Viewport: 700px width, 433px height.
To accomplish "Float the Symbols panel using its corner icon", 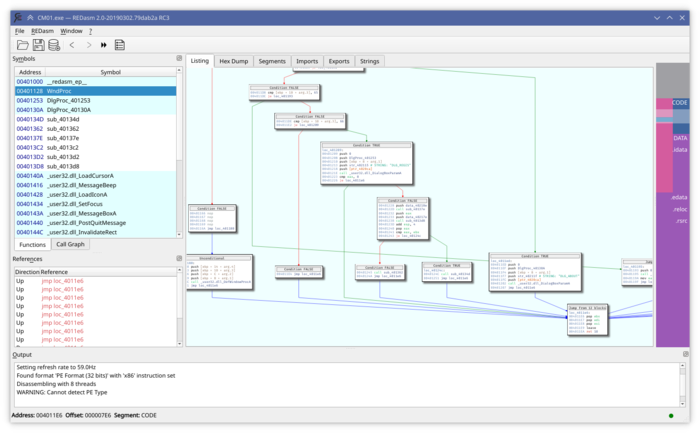I will tap(179, 59).
